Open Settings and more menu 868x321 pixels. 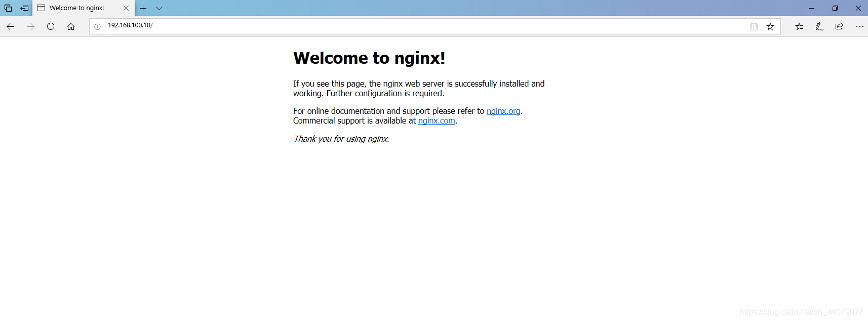859,26
